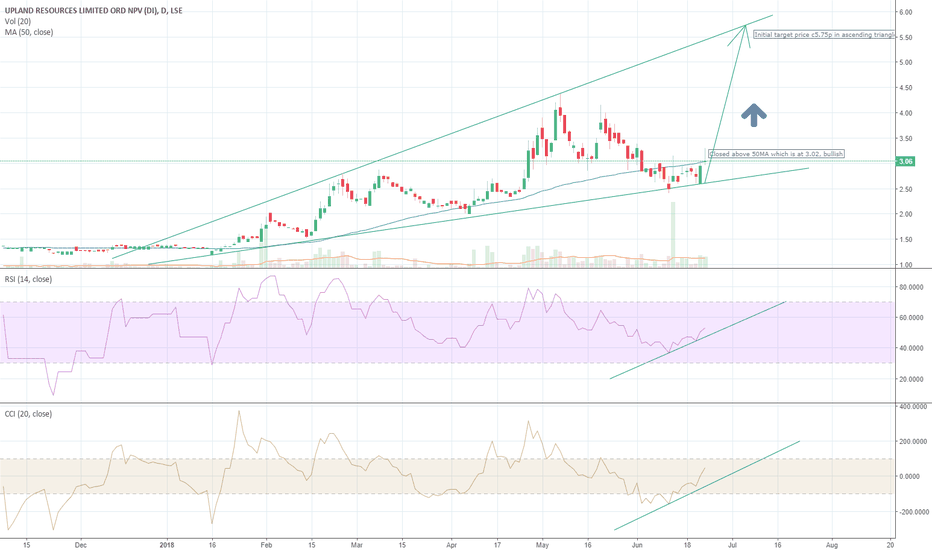Click the 2.50 price axis label
This screenshot has width=932, height=550.
[x=905, y=189]
